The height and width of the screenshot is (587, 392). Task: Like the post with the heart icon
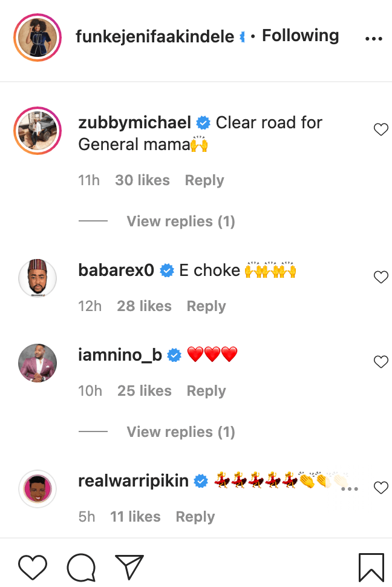(x=33, y=567)
